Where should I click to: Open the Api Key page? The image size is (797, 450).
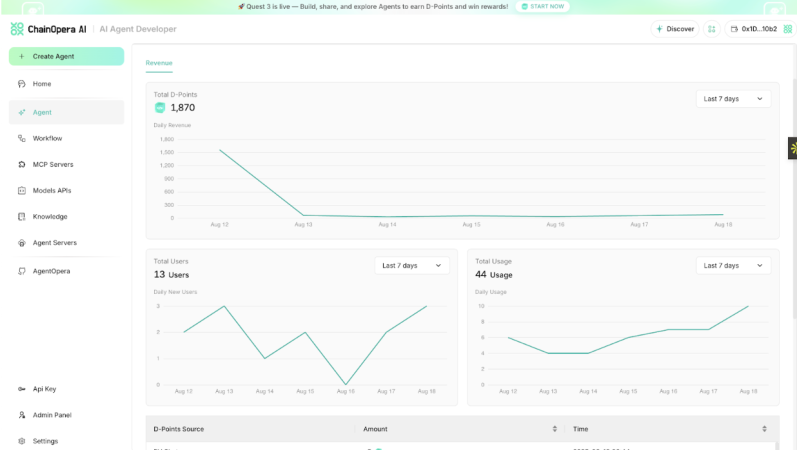click(44, 389)
